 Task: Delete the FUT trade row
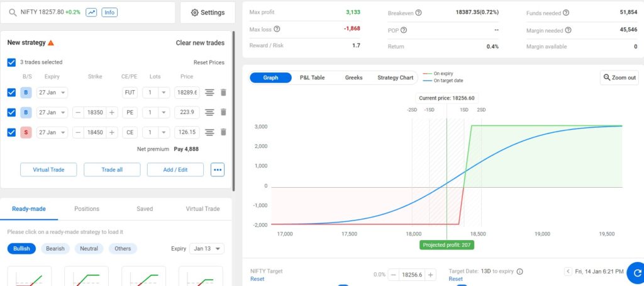pyautogui.click(x=223, y=93)
